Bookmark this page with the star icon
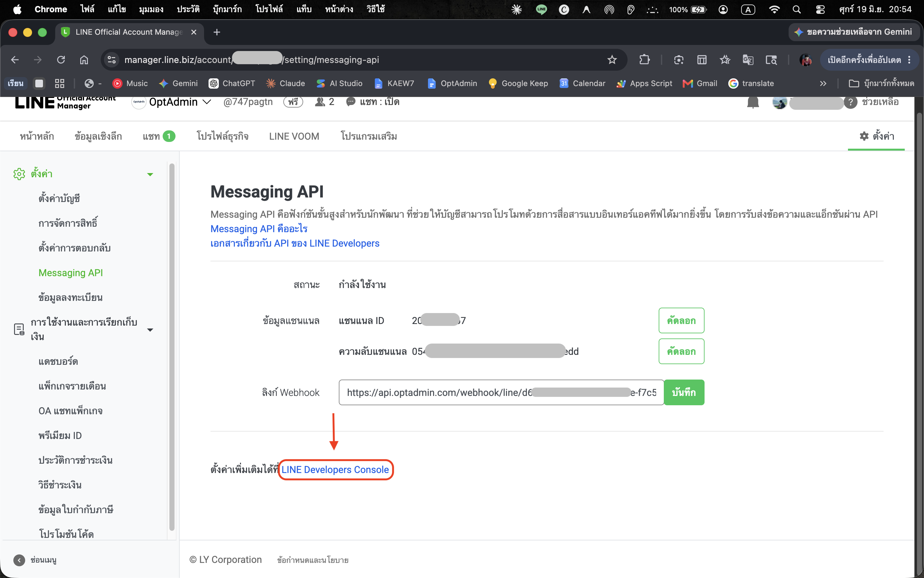 612,60
